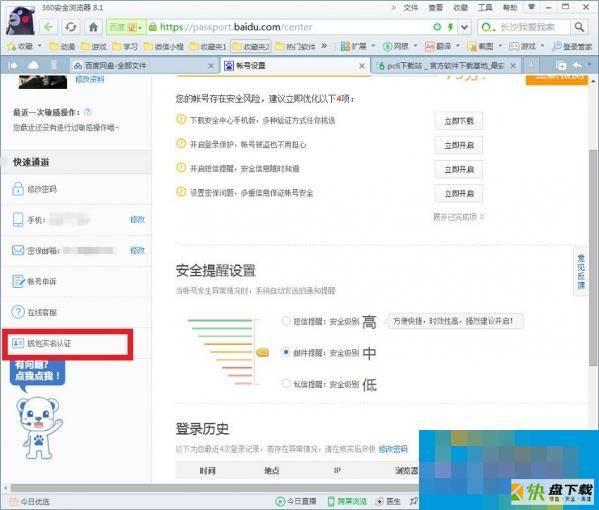
Task: Click the 今日直播 status bar icon
Action: 296,501
